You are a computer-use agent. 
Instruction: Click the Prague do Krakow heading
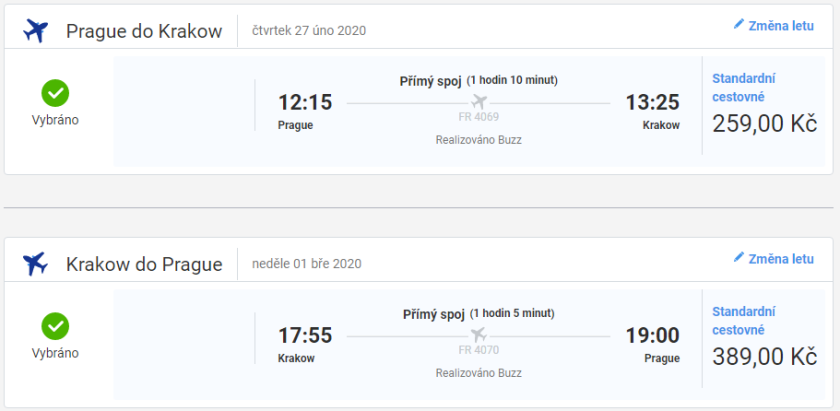point(144,31)
